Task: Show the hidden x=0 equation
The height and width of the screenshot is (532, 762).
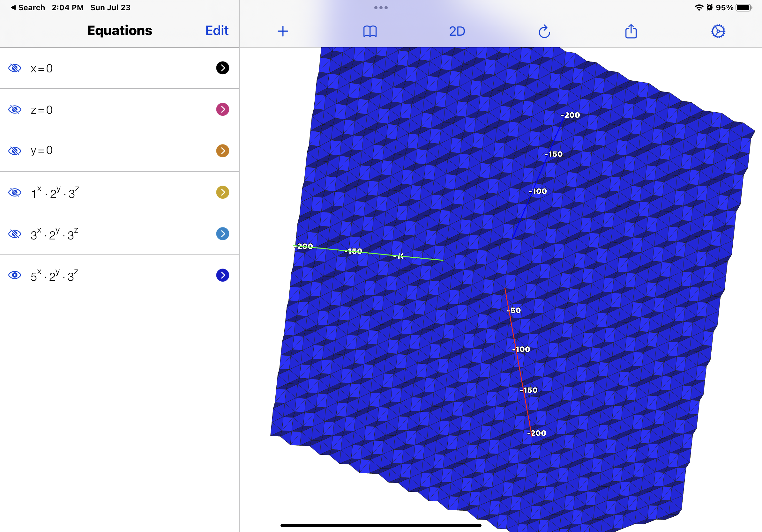Action: 15,68
